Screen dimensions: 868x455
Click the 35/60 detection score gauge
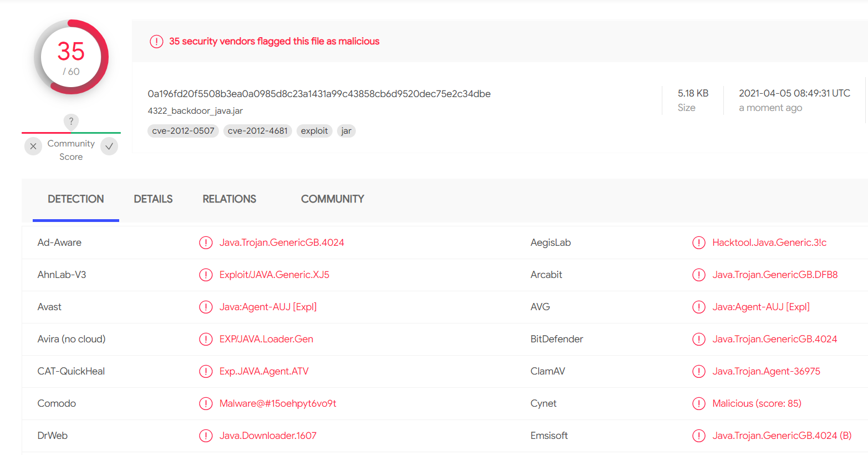[x=71, y=57]
